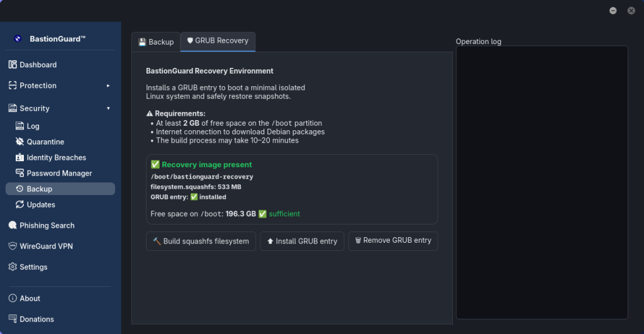644x334 pixels.
Task: Click the filesystem.squashfs: 533 MB text
Action: [196, 187]
